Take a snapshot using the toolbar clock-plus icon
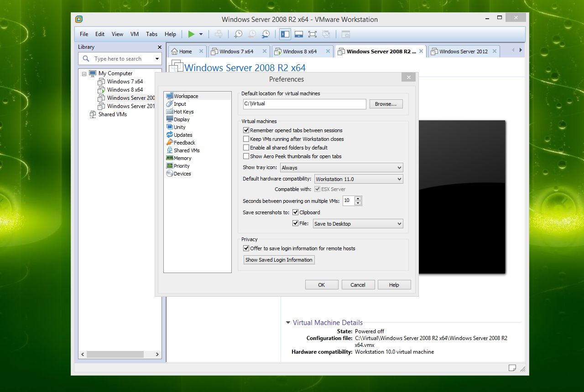This screenshot has width=584, height=392. (x=238, y=34)
